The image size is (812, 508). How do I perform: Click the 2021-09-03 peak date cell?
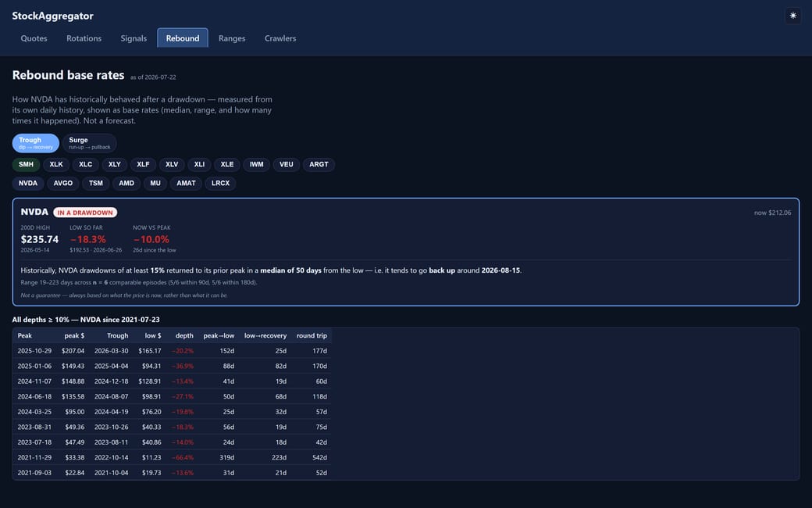tap(34, 473)
